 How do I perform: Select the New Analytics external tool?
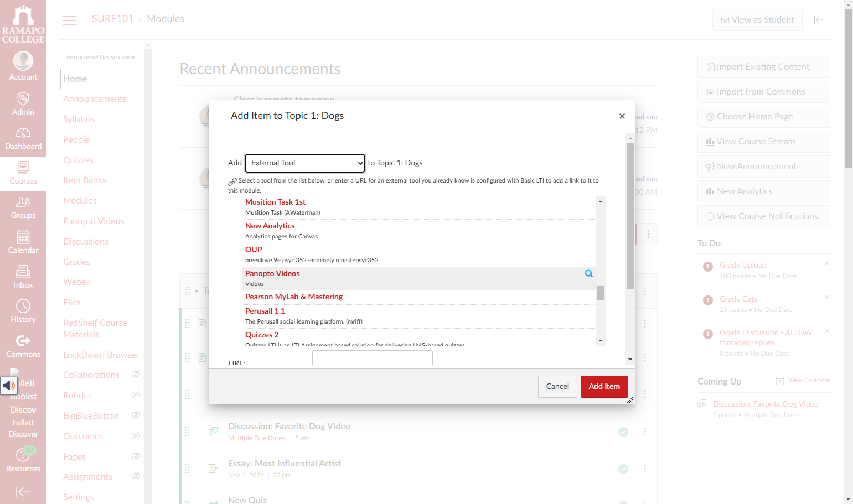coord(270,226)
